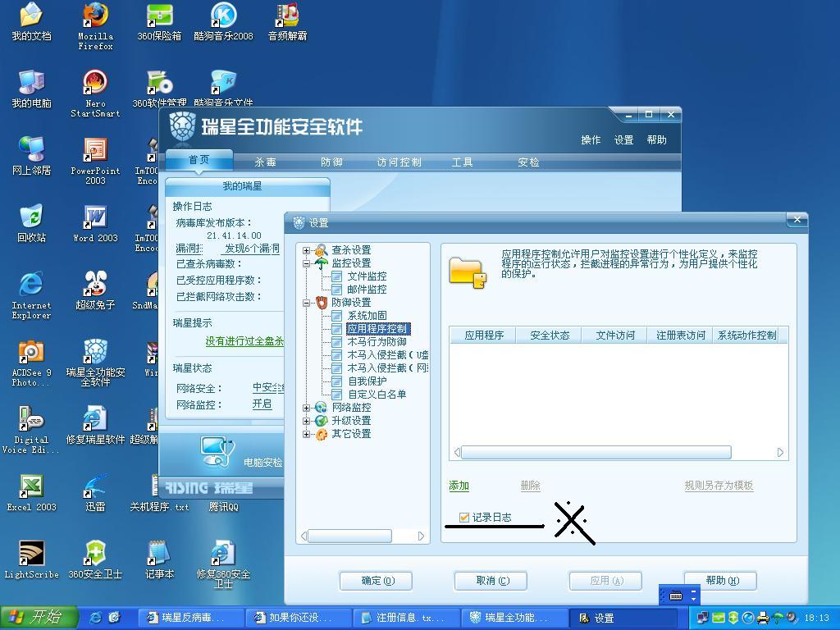Switch to the 杀毒 tab
Image resolution: width=840 pixels, height=630 pixels.
click(x=265, y=162)
